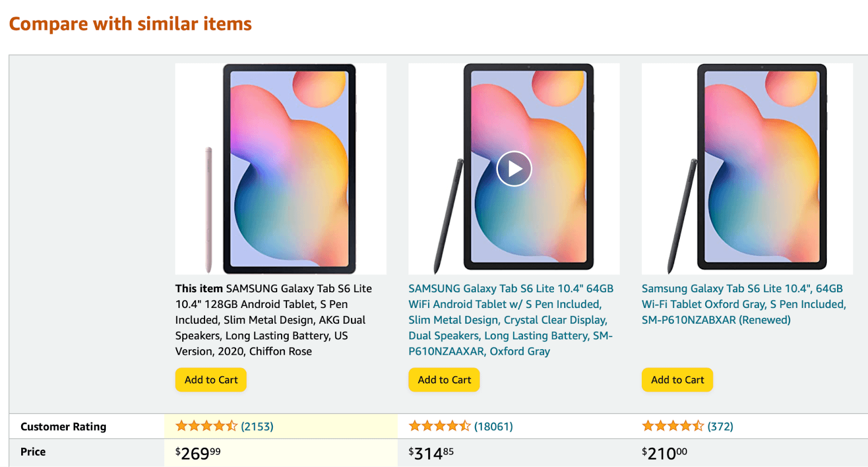Select the first orange star of the middle product
Screen dimensions: 868x467
[x=413, y=426]
